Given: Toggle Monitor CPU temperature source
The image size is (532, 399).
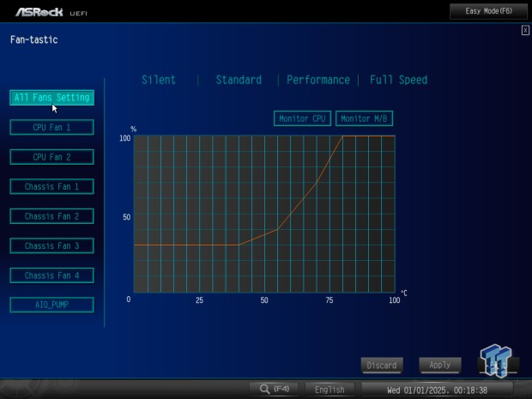Looking at the screenshot, I should pyautogui.click(x=303, y=118).
